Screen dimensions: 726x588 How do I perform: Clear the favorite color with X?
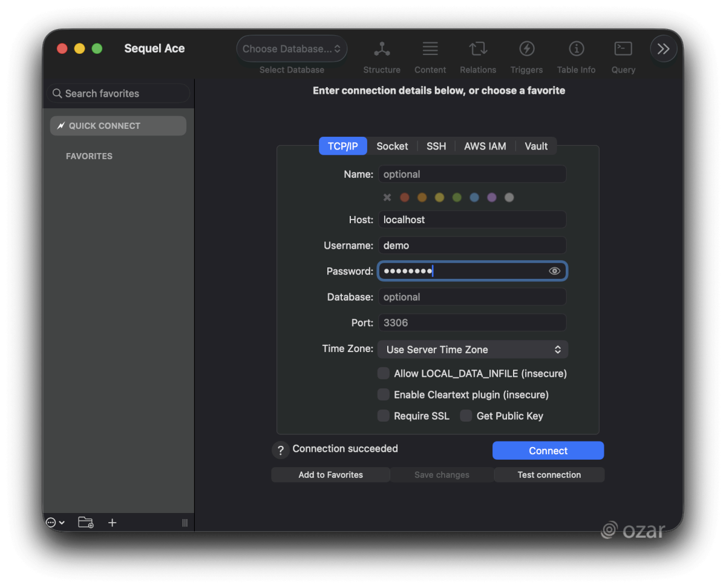(x=387, y=197)
